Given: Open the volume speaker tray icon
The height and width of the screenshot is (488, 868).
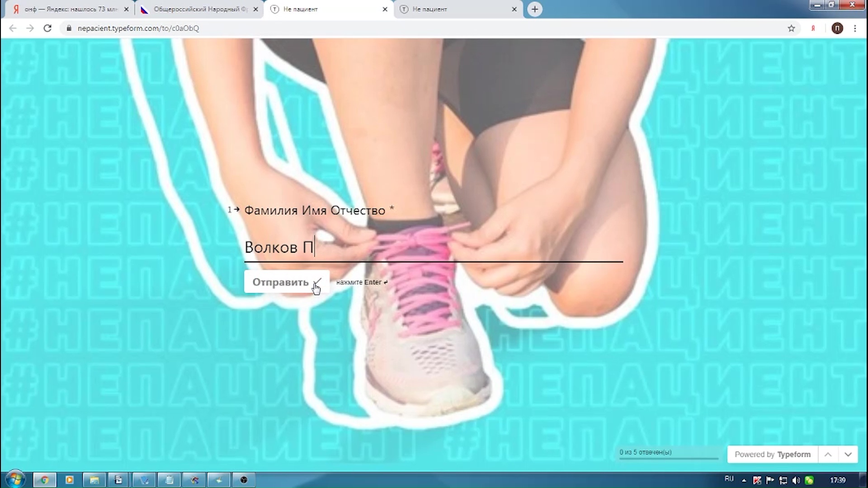Looking at the screenshot, I should pyautogui.click(x=796, y=480).
